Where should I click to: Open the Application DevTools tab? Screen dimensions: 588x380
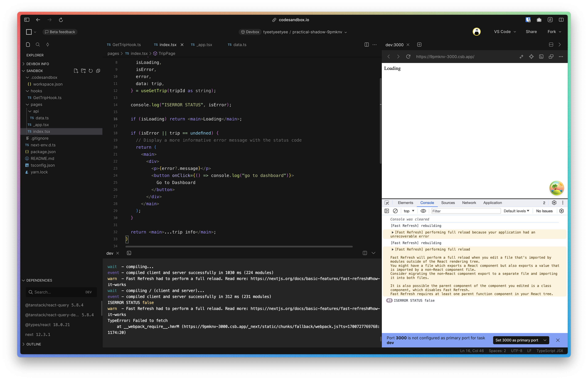(x=492, y=203)
